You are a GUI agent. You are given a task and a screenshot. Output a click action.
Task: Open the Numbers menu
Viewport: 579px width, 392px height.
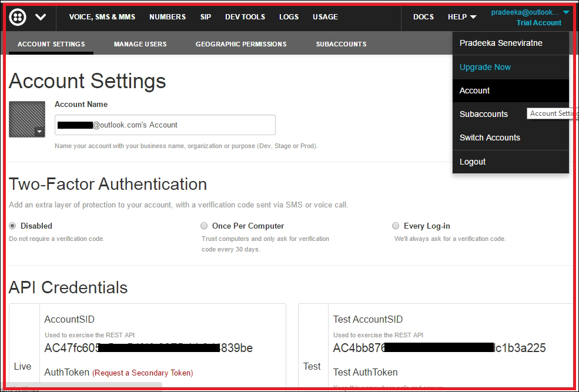pyautogui.click(x=168, y=17)
